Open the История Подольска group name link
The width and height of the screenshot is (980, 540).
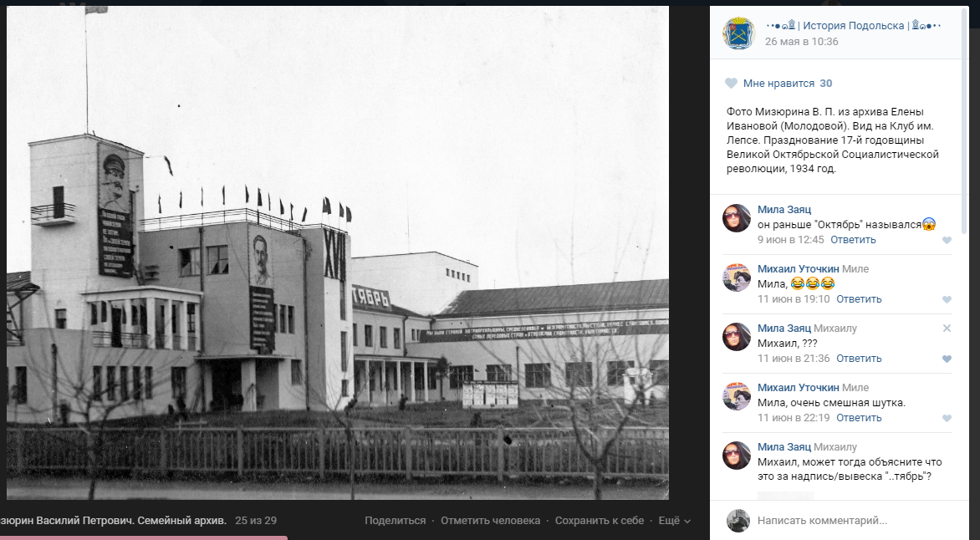(x=853, y=26)
